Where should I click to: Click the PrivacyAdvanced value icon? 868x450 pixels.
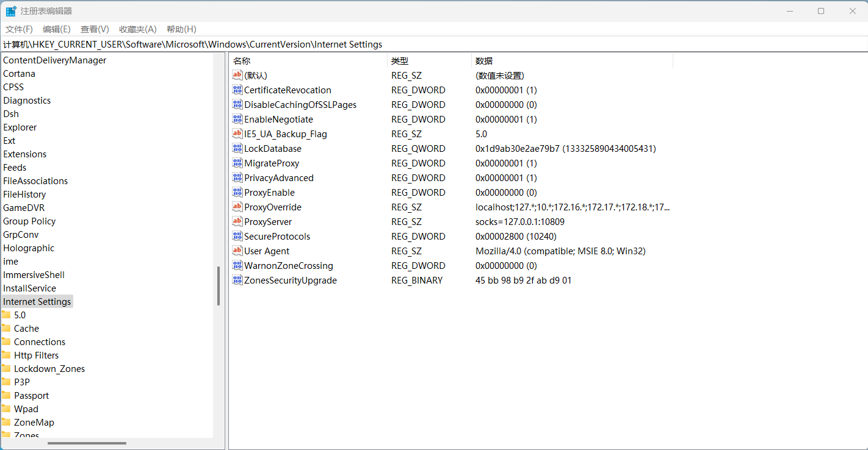(237, 177)
